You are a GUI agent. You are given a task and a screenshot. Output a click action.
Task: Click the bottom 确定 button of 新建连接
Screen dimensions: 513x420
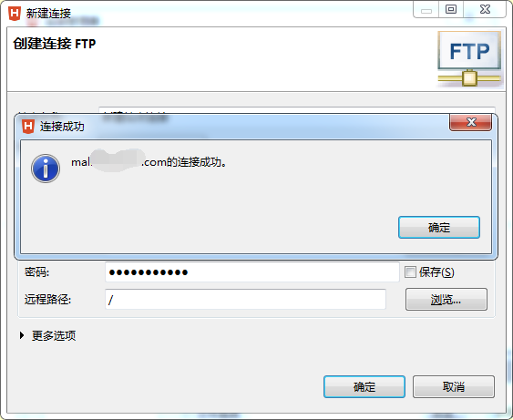(x=364, y=387)
